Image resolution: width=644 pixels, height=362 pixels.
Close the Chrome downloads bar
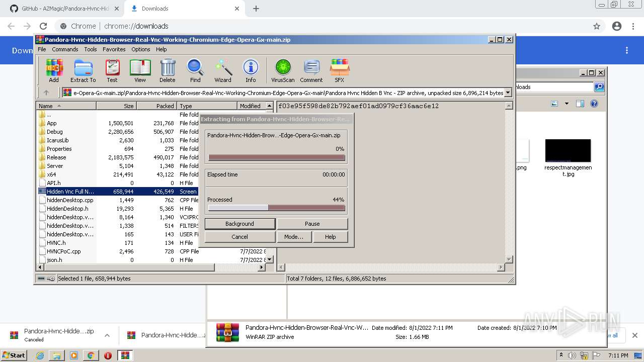635,335
